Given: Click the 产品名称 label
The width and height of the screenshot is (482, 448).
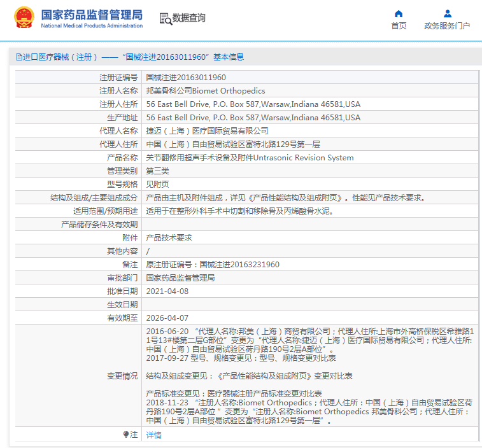Looking at the screenshot, I should click(x=122, y=158).
